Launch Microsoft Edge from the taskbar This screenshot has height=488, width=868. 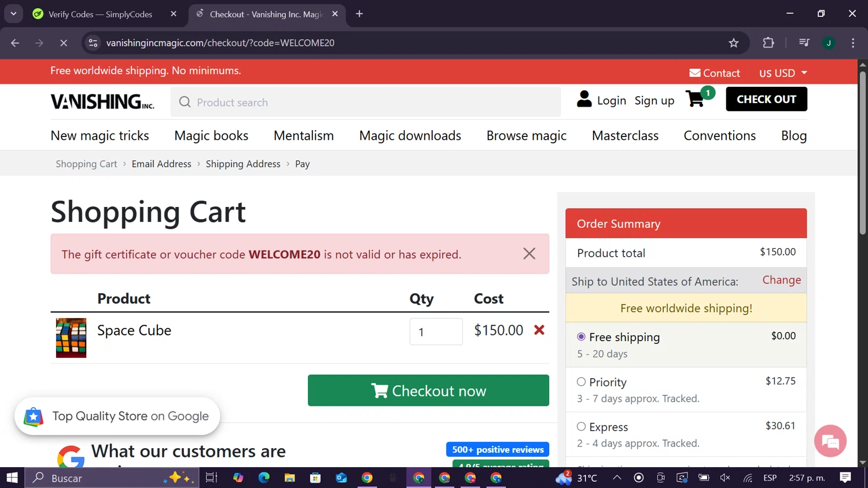pos(264,478)
